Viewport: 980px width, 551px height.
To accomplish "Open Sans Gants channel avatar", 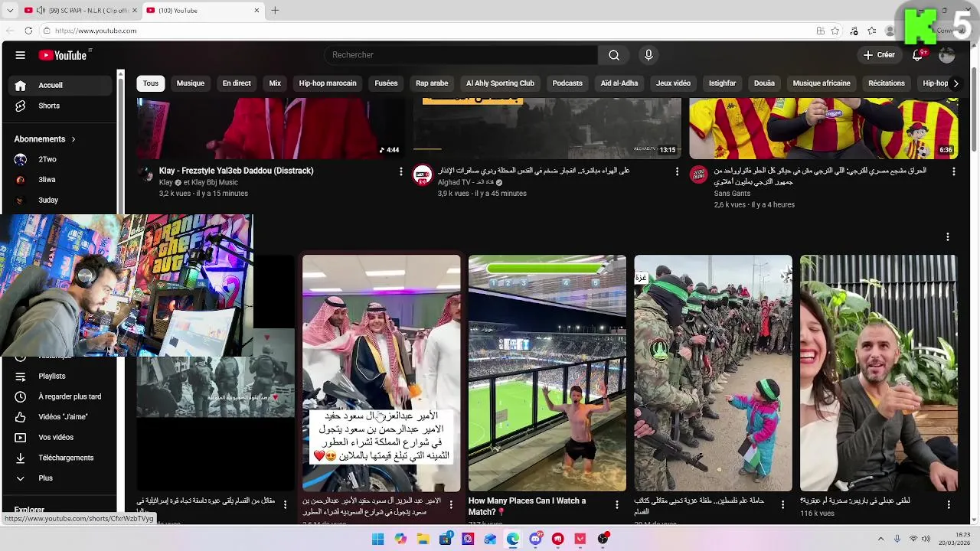I will pyautogui.click(x=698, y=174).
